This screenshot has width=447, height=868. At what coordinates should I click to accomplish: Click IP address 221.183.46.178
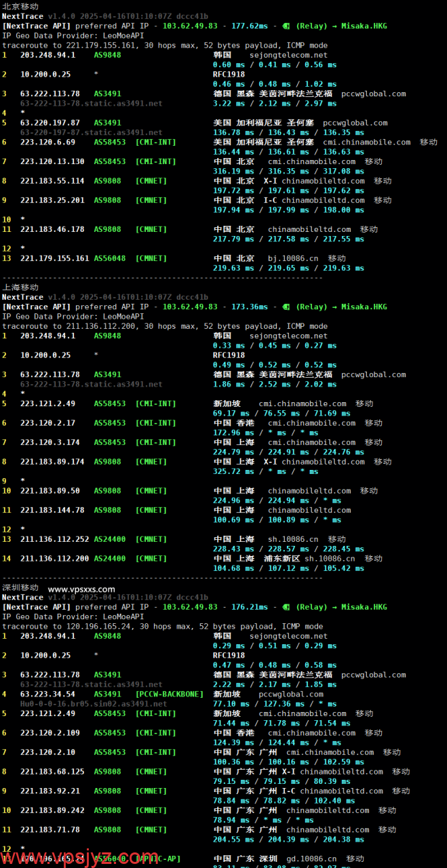(x=52, y=229)
